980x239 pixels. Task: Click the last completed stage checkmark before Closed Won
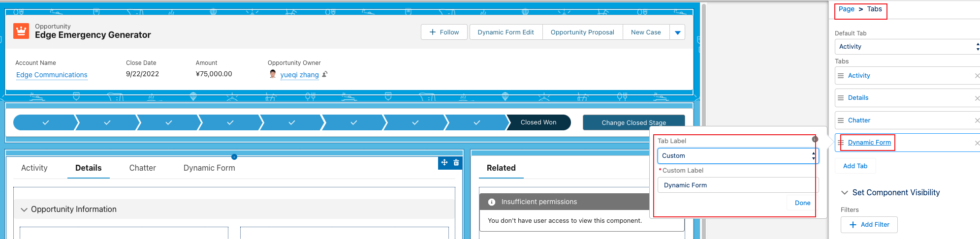pyautogui.click(x=476, y=122)
